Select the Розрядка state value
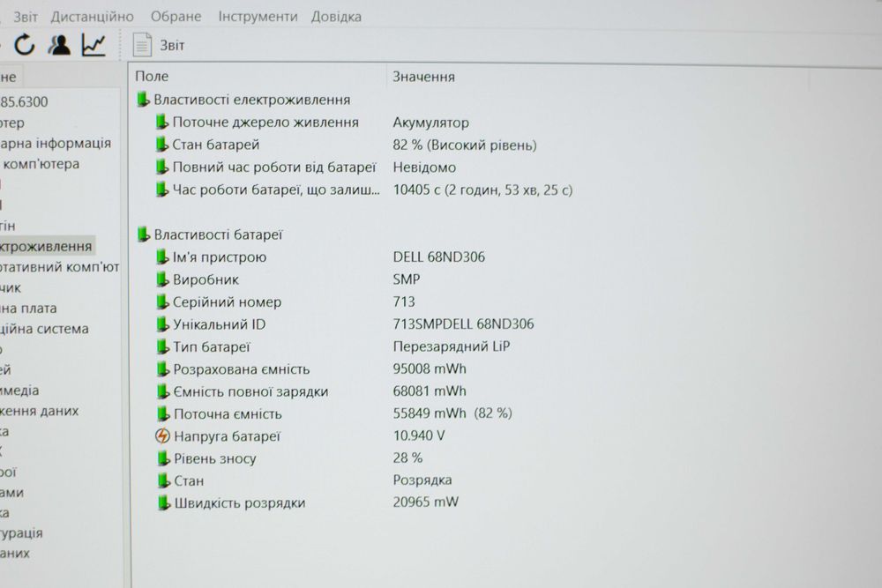This screenshot has width=882, height=588. (x=422, y=480)
